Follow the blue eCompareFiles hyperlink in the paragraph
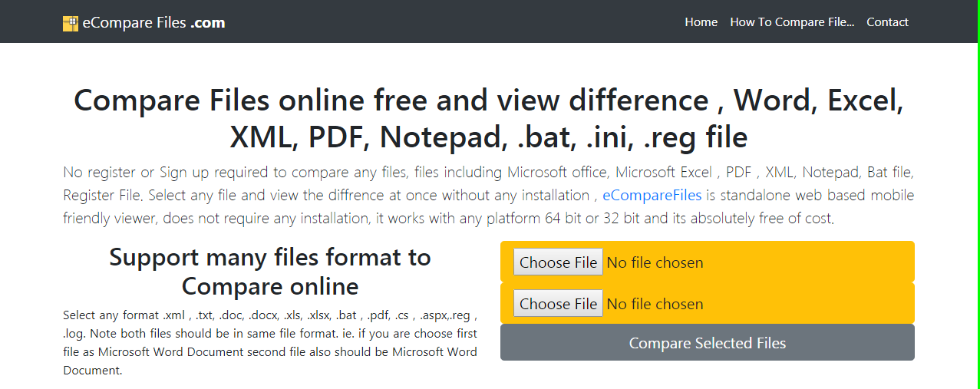980x389 pixels. point(652,195)
